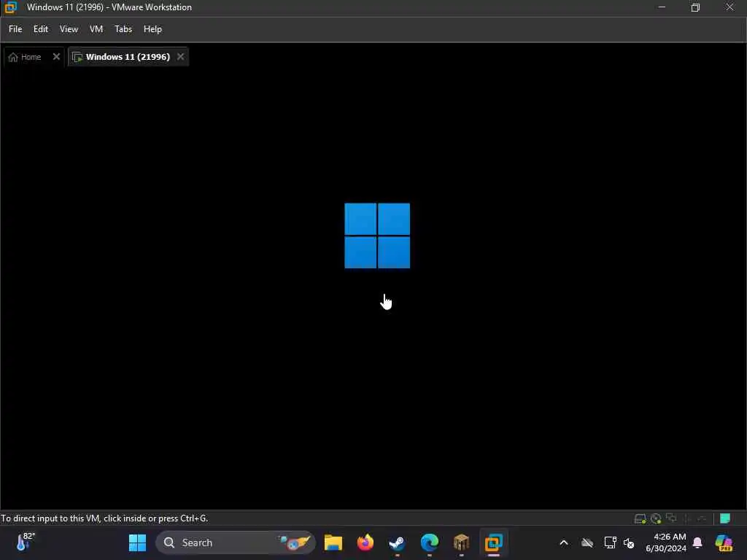Restore down the VMware Workstation window
The image size is (747, 560).
695,7
